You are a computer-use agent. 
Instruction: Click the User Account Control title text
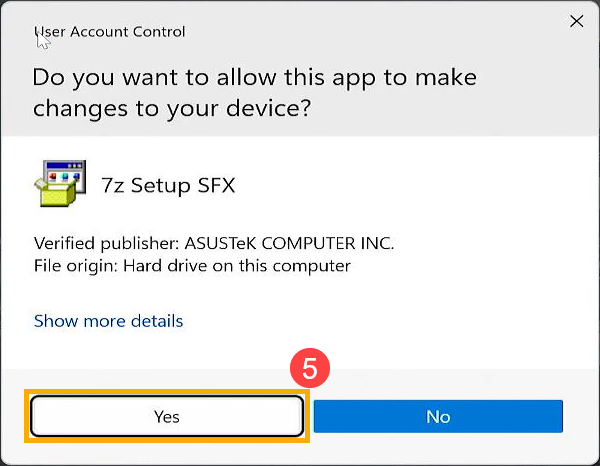[109, 32]
